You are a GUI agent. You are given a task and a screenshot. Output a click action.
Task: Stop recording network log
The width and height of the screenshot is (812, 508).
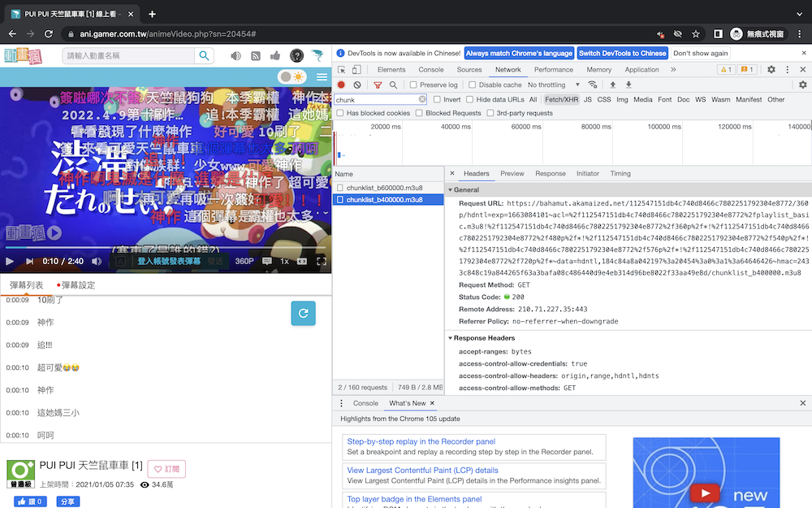click(341, 85)
